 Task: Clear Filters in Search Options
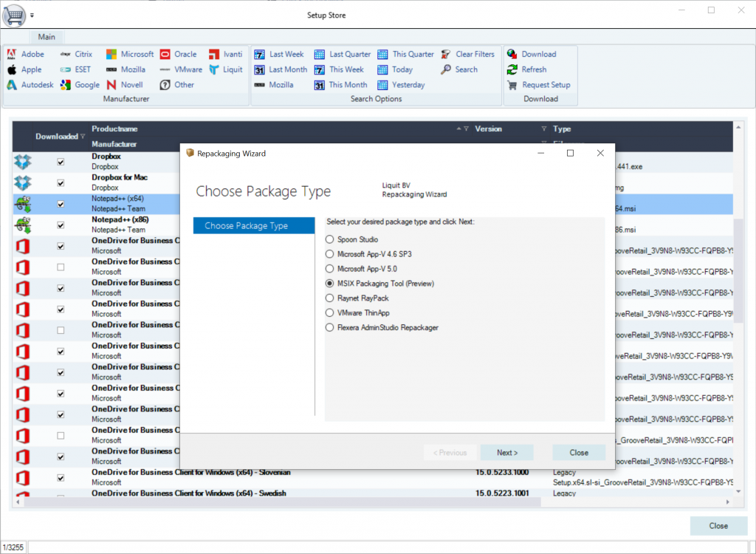[x=467, y=54]
